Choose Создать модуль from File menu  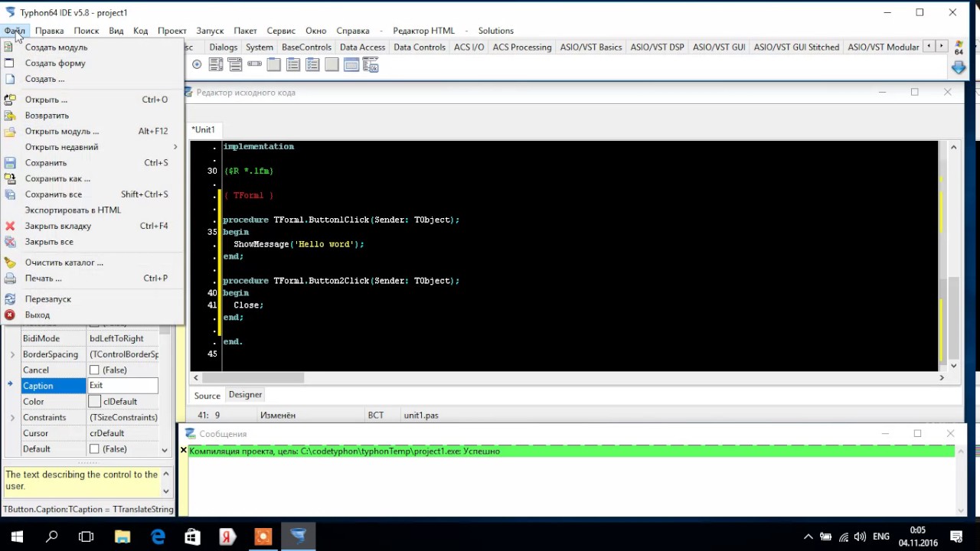[x=92, y=47]
